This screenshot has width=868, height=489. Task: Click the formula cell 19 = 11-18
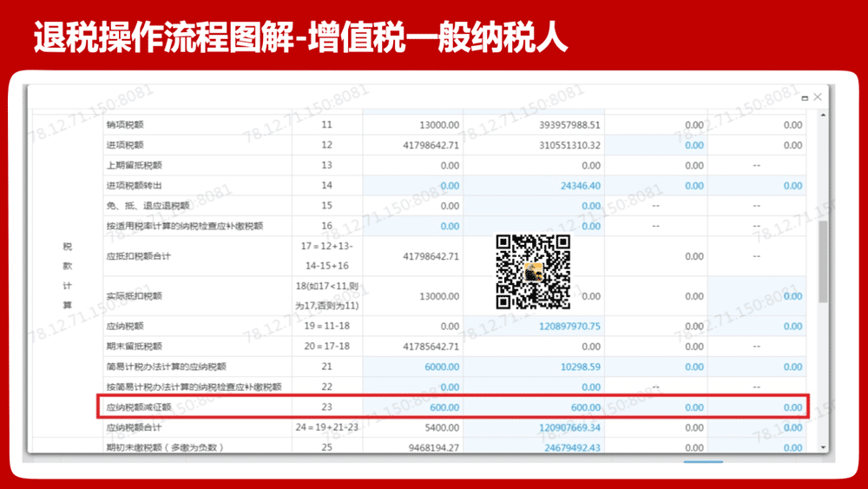(x=326, y=327)
